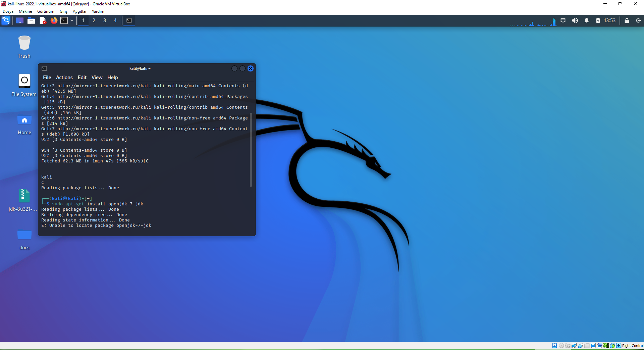Switch to workspace 2
Image resolution: width=644 pixels, height=350 pixels.
tap(94, 20)
